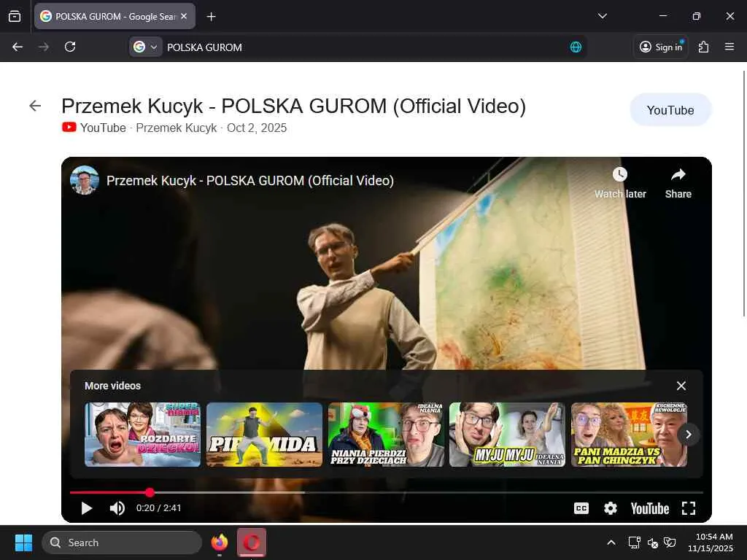This screenshot has width=747, height=560.
Task: Watch on YouTube via player logo
Action: pos(650,508)
